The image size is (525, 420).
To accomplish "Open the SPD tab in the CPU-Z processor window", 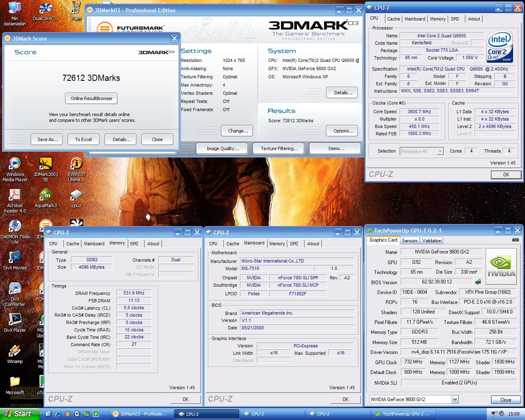I will pos(455,19).
